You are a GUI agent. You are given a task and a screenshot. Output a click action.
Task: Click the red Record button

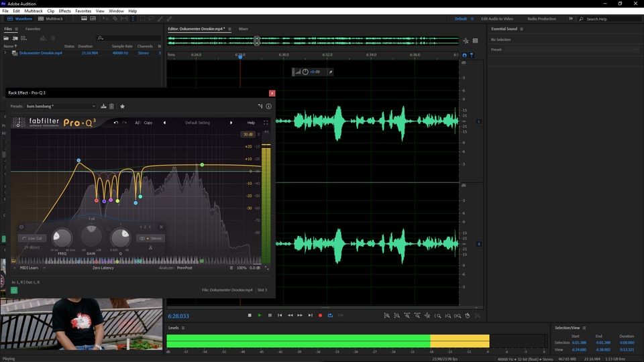321,315
